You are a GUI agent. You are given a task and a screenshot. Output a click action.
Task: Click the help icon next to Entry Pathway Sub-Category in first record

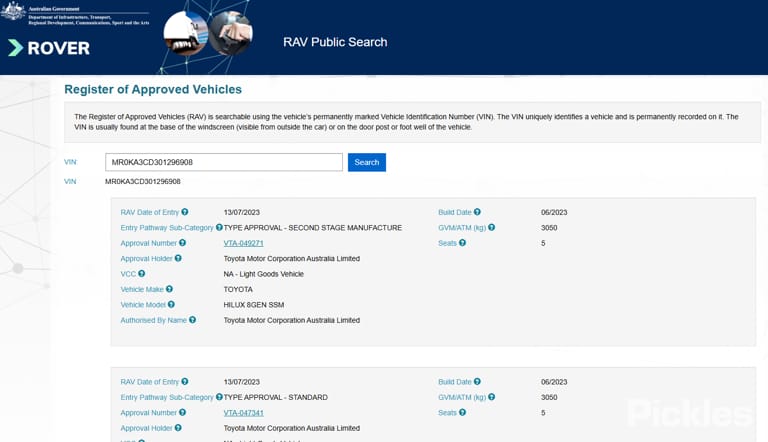[x=219, y=227]
